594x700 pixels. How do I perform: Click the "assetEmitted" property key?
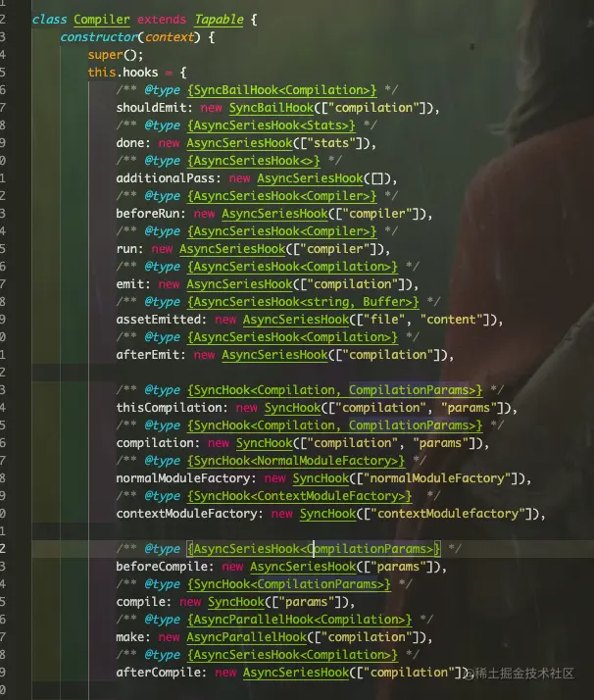159,320
